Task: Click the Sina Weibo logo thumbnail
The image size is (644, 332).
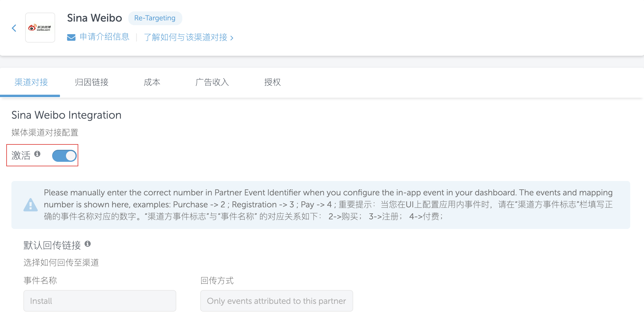Action: [x=40, y=28]
